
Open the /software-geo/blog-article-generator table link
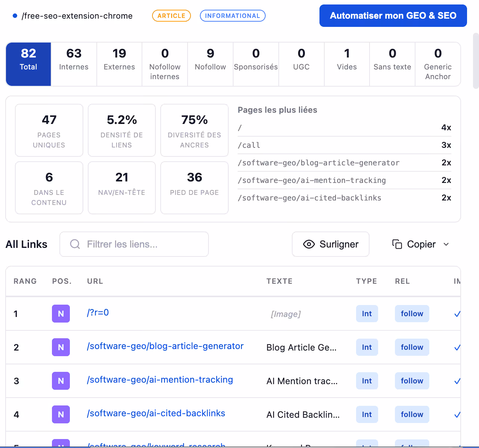coord(165,346)
